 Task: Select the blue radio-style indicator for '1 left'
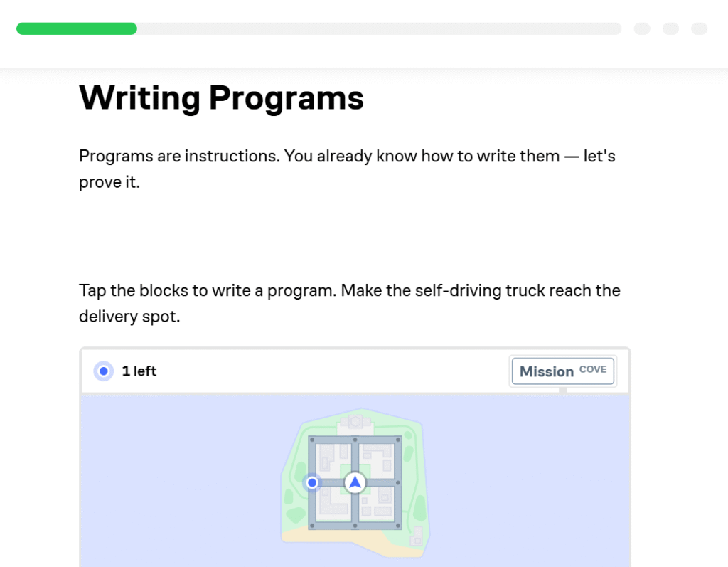tap(103, 371)
